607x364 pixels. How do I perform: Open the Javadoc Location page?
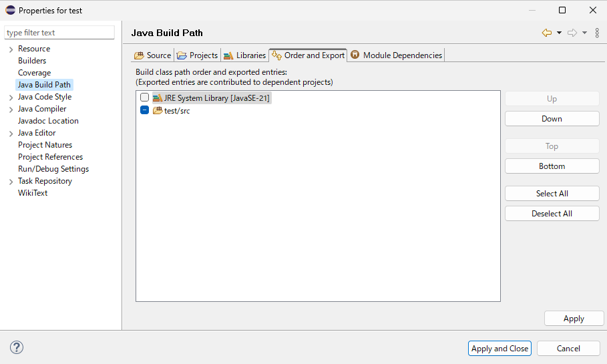[x=48, y=121]
